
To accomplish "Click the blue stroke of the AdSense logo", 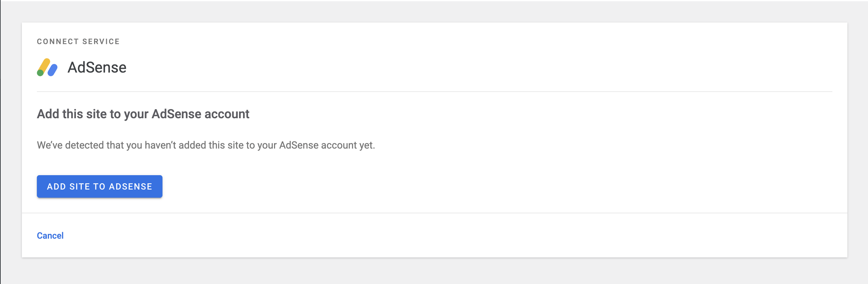I will [x=52, y=70].
